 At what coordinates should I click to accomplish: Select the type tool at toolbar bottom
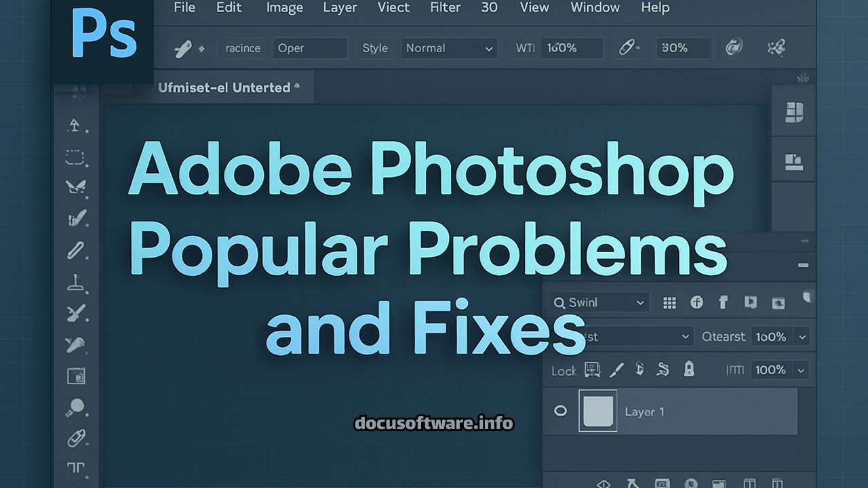coord(75,468)
